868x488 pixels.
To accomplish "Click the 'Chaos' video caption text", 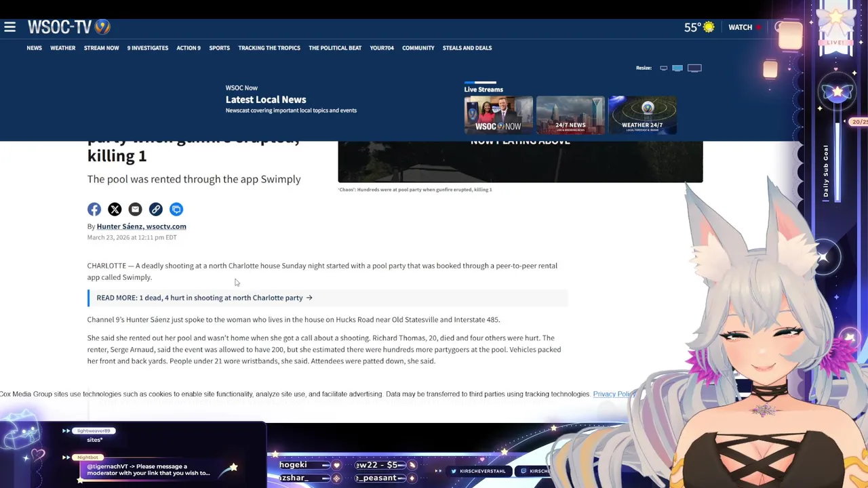I will click(x=415, y=190).
